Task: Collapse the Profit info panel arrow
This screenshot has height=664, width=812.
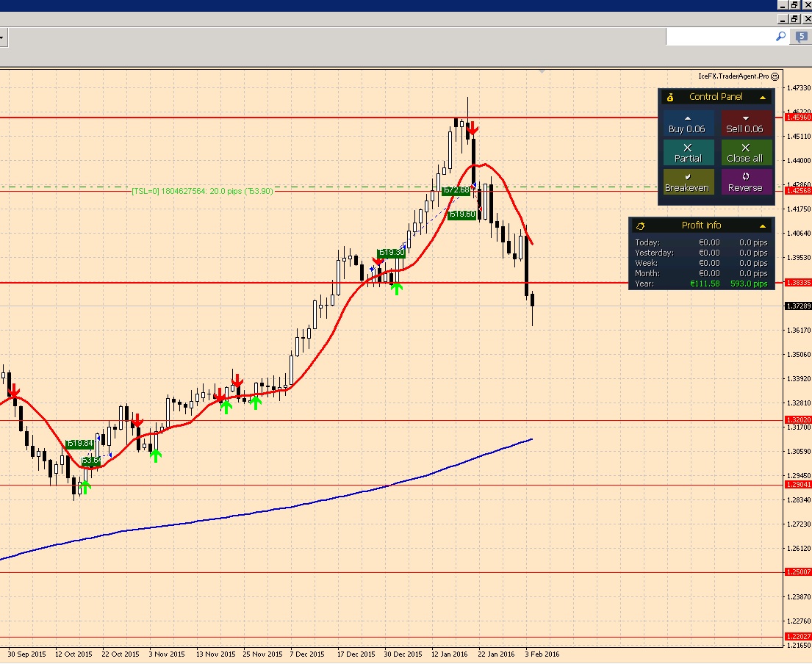Action: click(762, 226)
